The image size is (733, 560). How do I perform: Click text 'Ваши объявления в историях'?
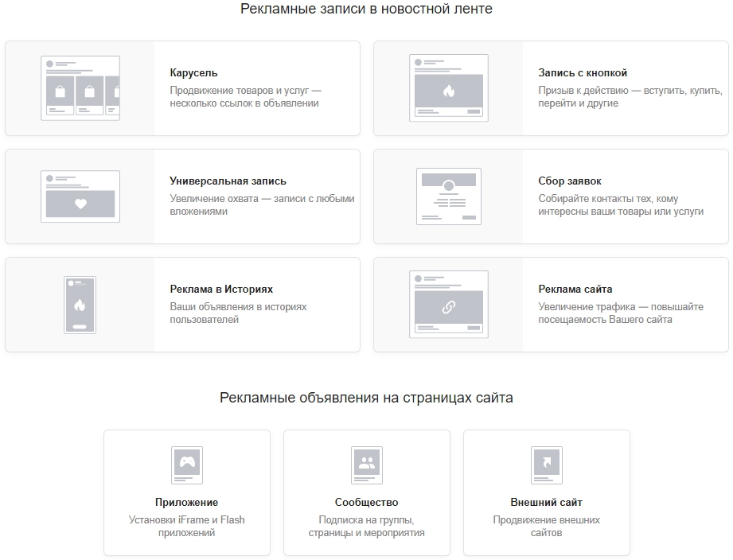coord(238,306)
